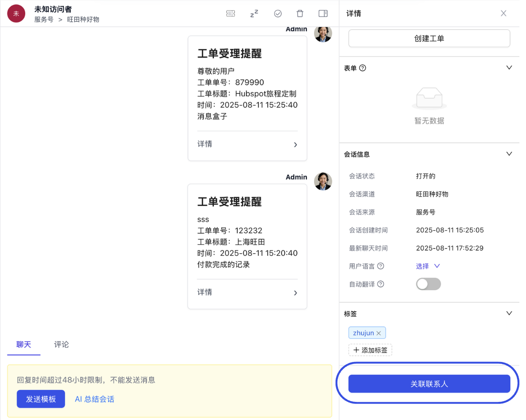The height and width of the screenshot is (420, 526).
Task: Open the 表单 help question mark icon
Action: (x=362, y=68)
